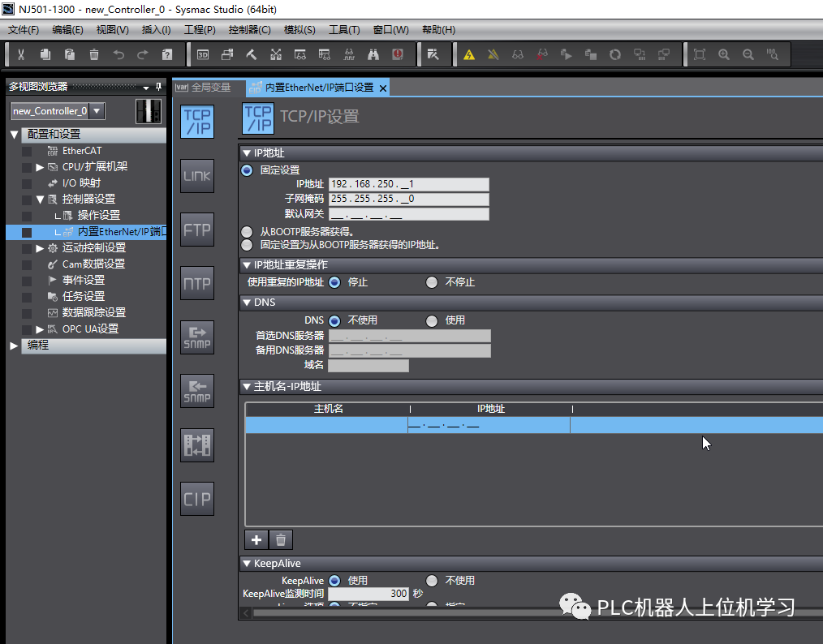Expand the CPU/Expansion Racks (CPU/扩展机架) tree node
The image size is (823, 644).
click(40, 167)
